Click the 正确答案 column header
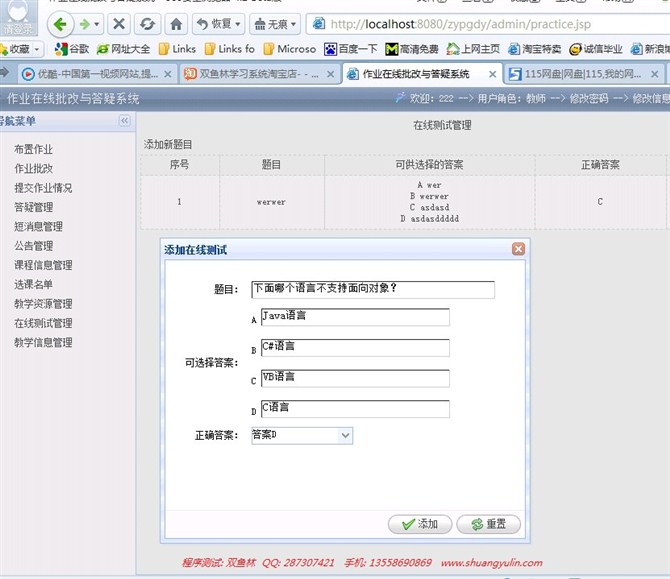 click(600, 165)
